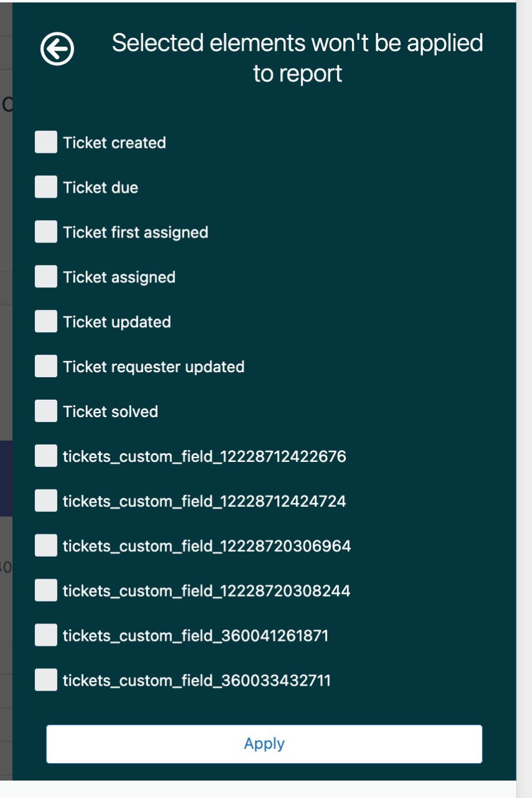
Task: Click the back arrow icon
Action: point(57,49)
